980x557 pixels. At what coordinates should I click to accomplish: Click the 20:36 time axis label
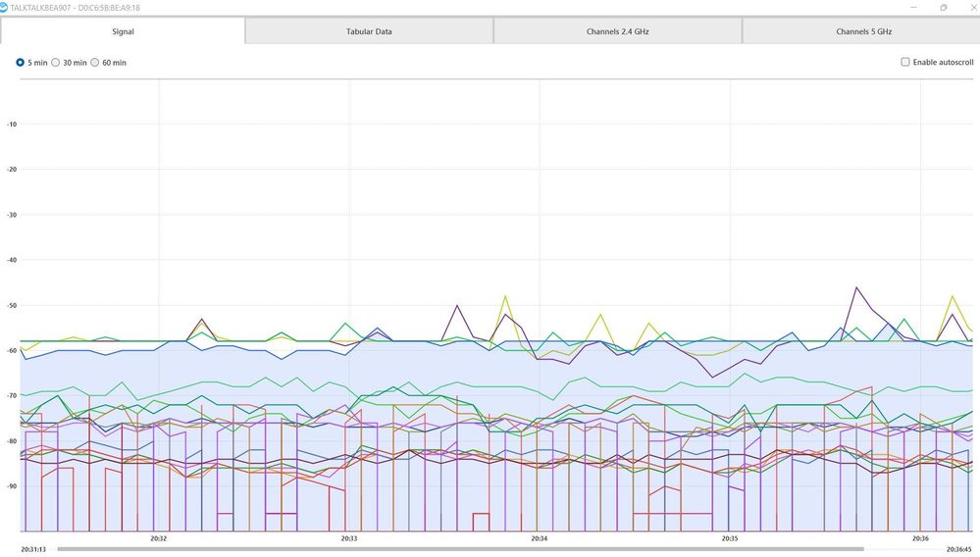coord(919,538)
